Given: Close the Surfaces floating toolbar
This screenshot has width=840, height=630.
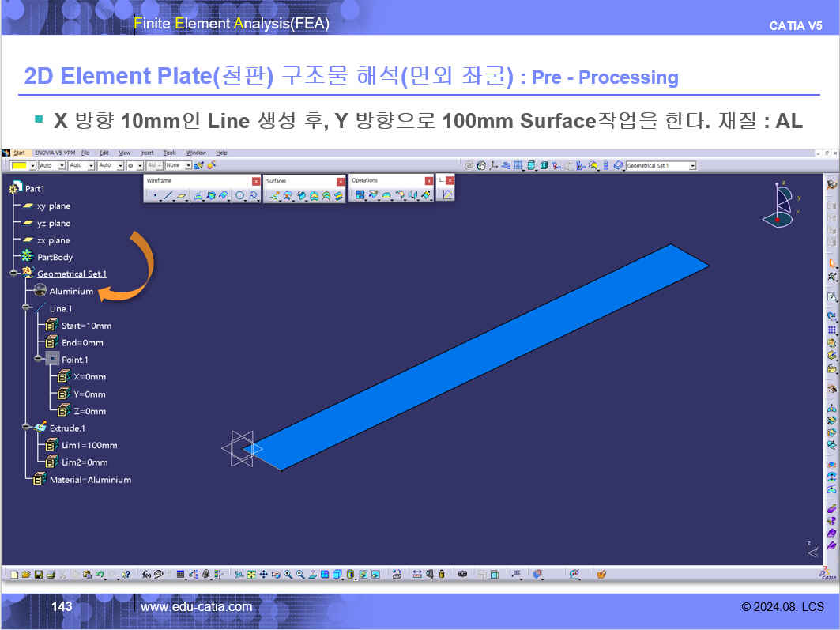Looking at the screenshot, I should point(341,181).
